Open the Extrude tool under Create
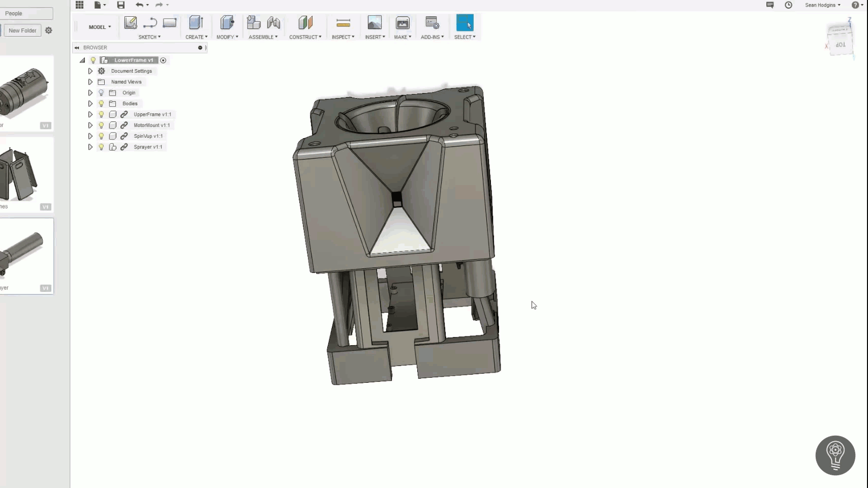The image size is (868, 488). 196,23
